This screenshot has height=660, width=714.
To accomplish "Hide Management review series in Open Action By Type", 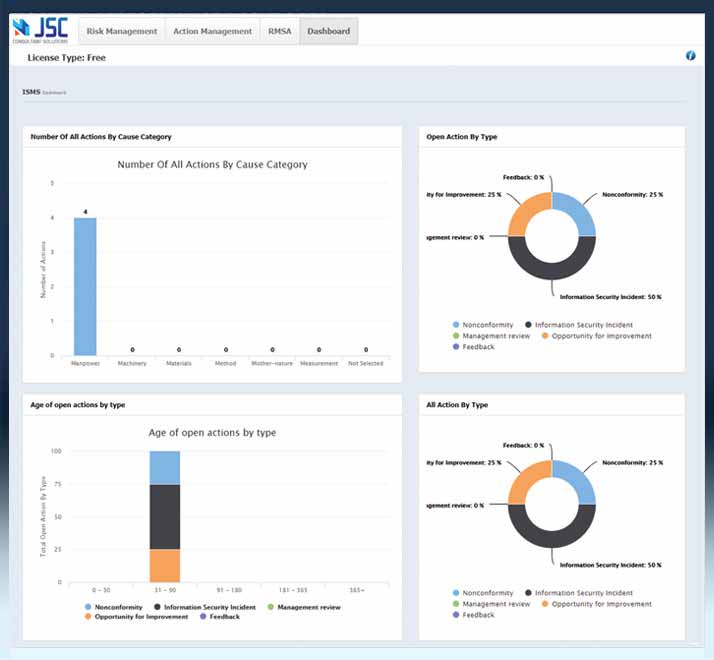I will 496,336.
